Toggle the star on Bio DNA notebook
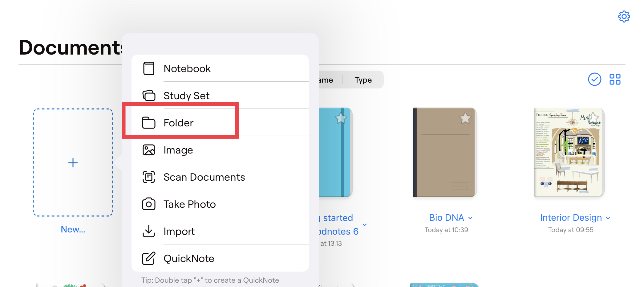This screenshot has height=287, width=644. click(x=465, y=118)
